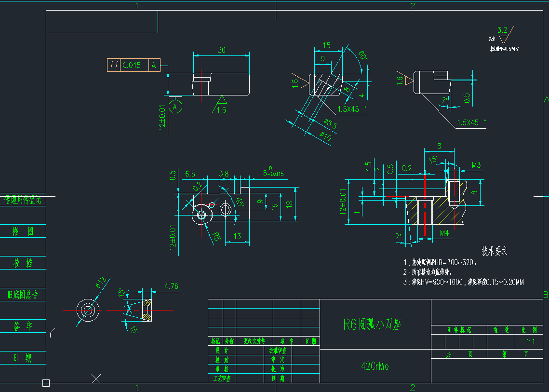Click the 借通用件登记 sidebar cell
The width and height of the screenshot is (549, 392).
23,200
